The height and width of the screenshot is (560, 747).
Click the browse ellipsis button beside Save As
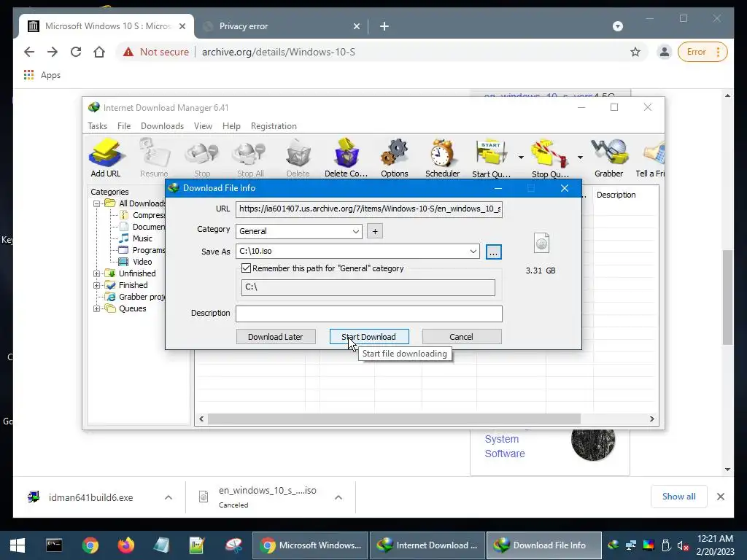[x=494, y=252]
